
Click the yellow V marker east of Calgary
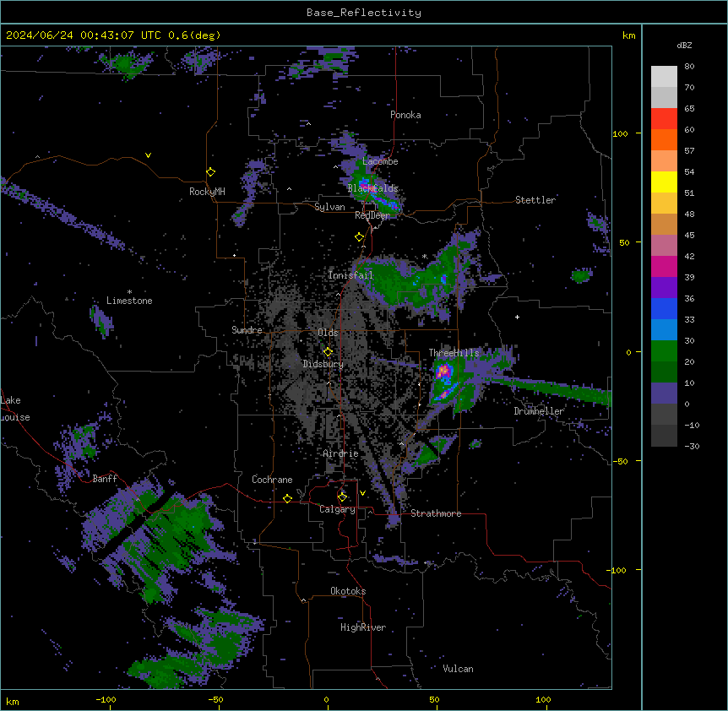(362, 493)
